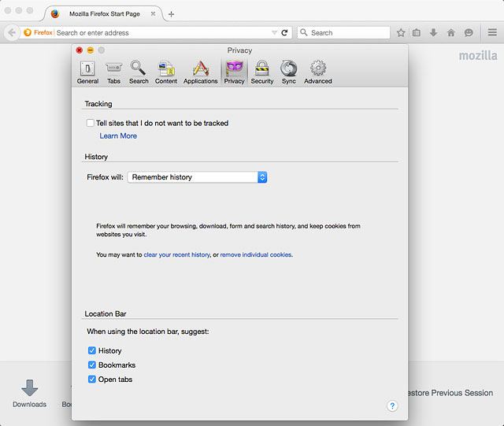Image resolution: width=504 pixels, height=426 pixels.
Task: Click the mozilla wordmark on start page
Action: click(478, 55)
